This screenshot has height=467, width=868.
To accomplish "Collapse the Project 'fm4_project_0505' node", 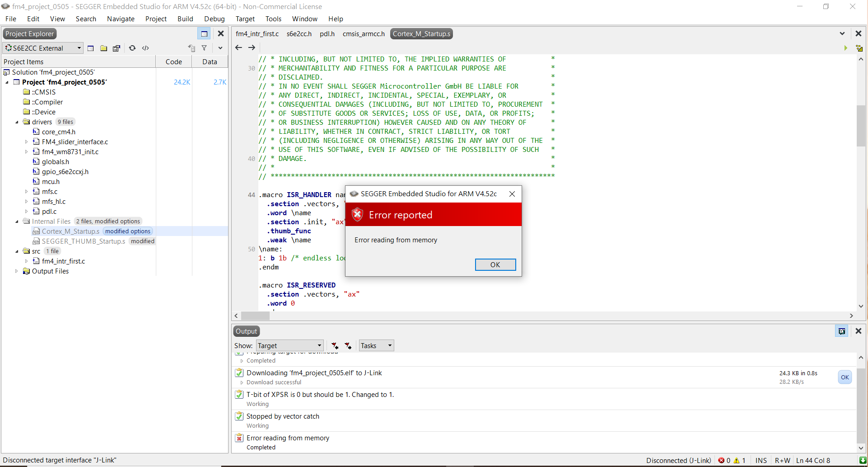I will 7,82.
